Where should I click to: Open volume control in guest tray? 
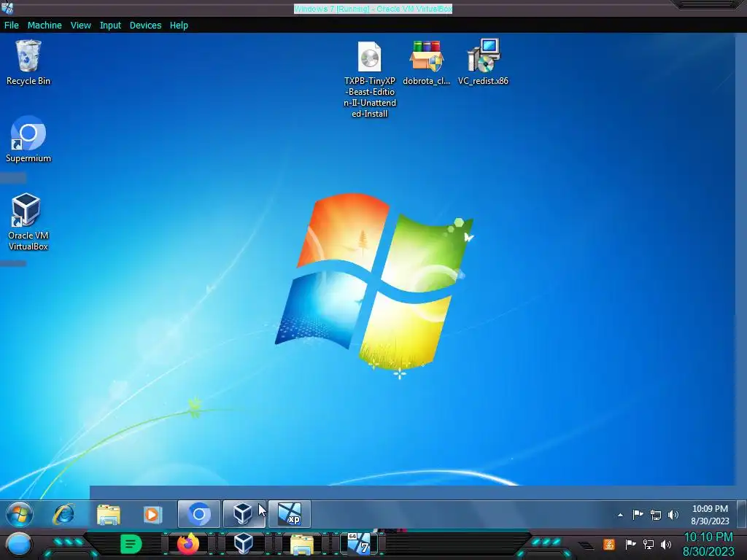coord(673,515)
